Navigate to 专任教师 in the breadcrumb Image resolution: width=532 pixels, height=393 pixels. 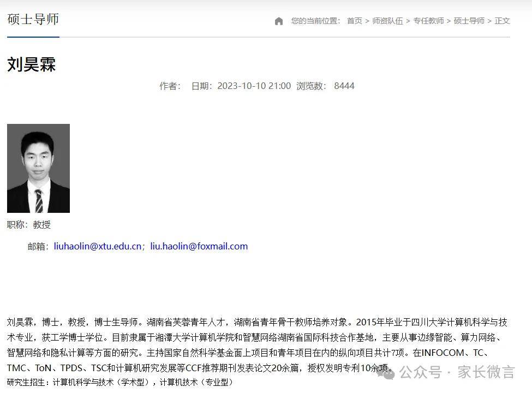pos(428,21)
